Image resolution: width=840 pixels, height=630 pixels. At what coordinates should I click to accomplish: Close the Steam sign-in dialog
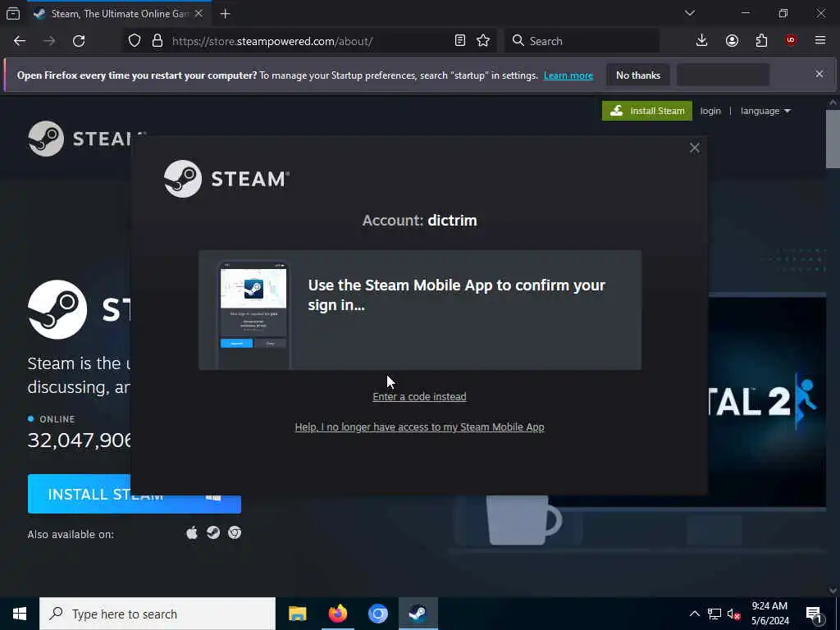click(694, 148)
